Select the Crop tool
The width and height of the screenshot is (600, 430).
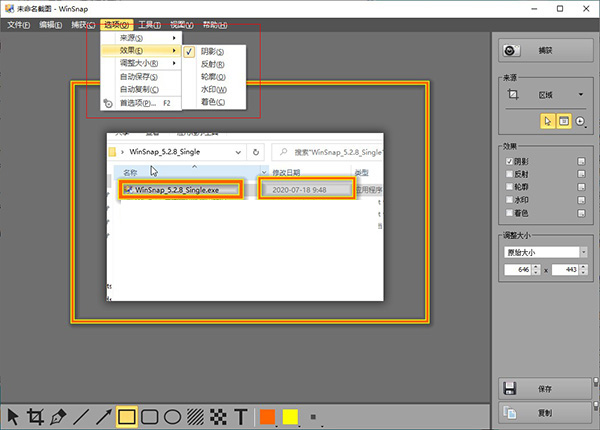pyautogui.click(x=35, y=417)
